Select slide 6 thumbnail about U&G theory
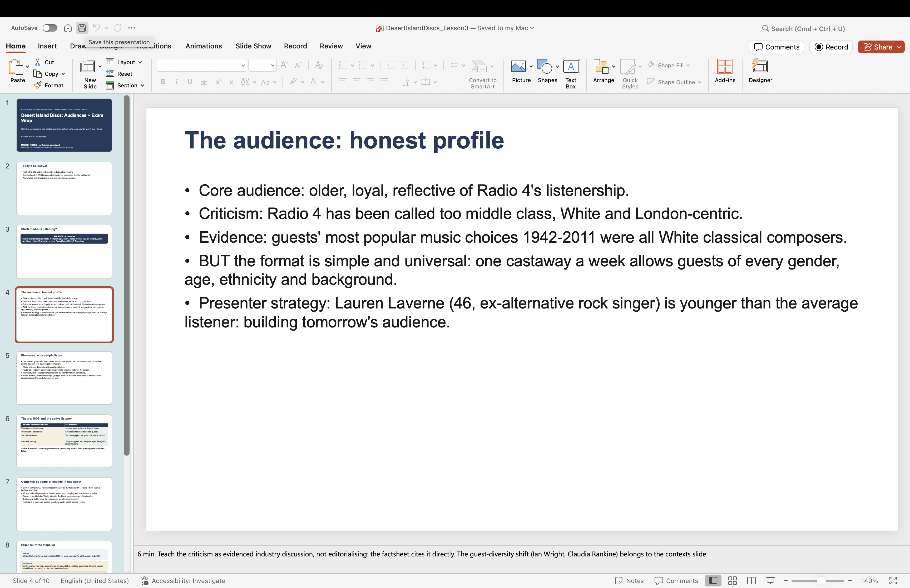 (64, 441)
